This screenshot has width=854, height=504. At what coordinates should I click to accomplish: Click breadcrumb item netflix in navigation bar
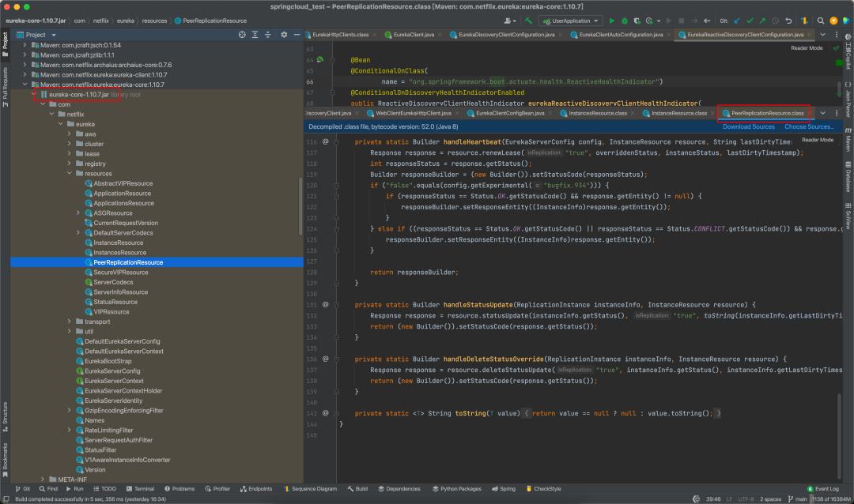100,21
